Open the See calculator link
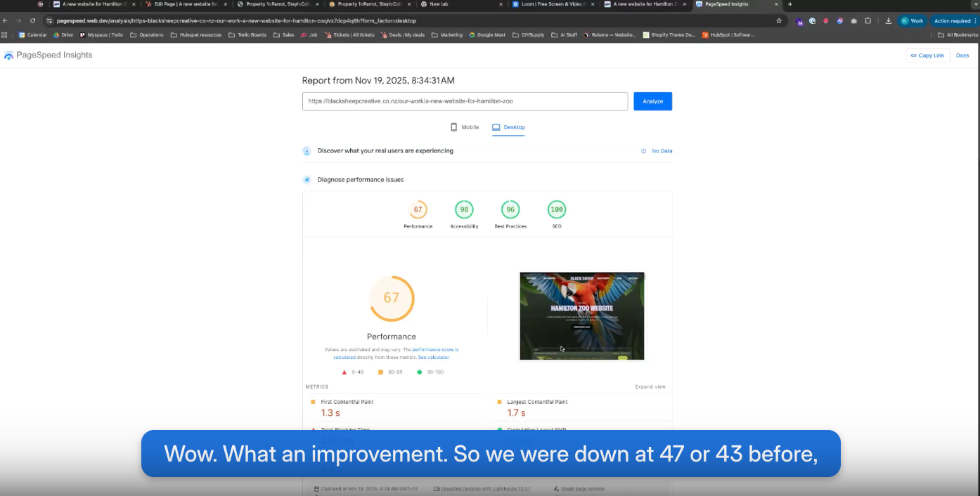The height and width of the screenshot is (496, 980). [433, 358]
